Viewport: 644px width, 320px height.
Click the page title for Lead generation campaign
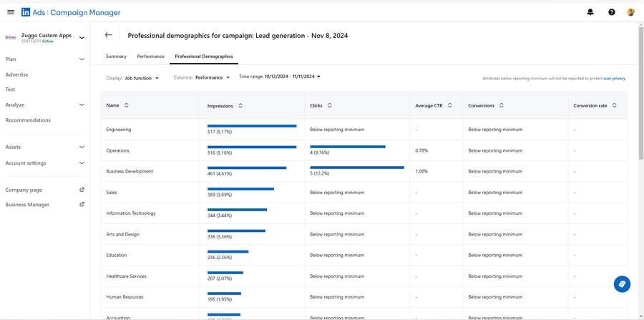238,36
